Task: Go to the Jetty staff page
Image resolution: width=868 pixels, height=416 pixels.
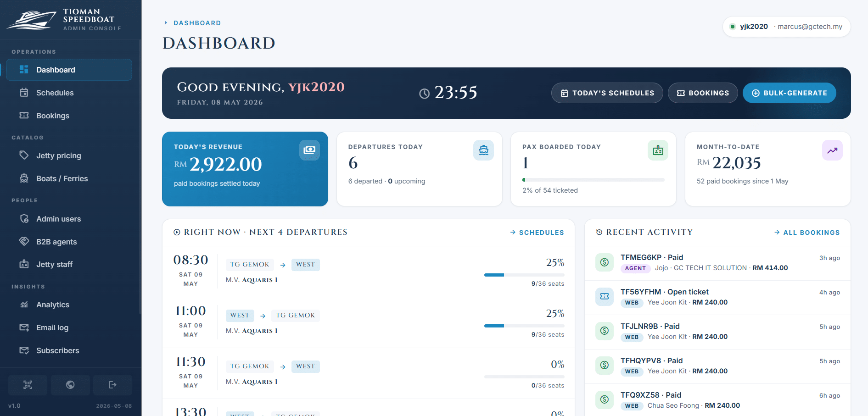Action: (x=69, y=264)
